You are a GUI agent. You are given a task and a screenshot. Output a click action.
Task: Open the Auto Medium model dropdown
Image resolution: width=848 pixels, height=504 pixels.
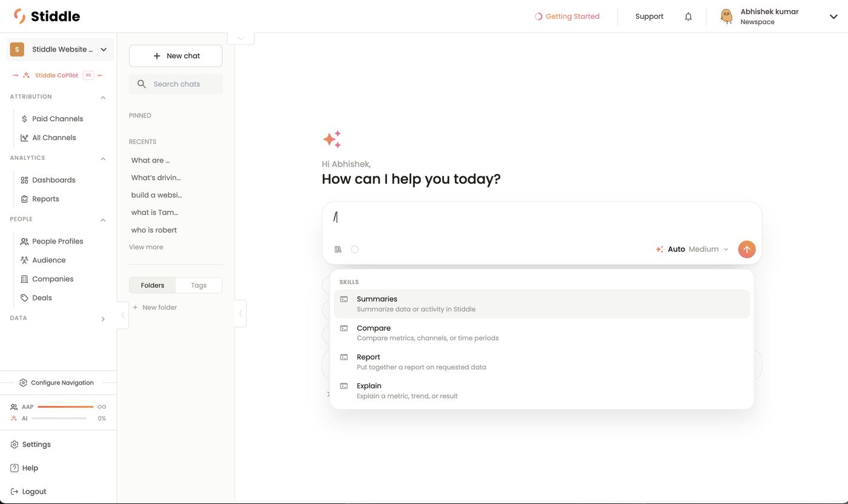692,249
